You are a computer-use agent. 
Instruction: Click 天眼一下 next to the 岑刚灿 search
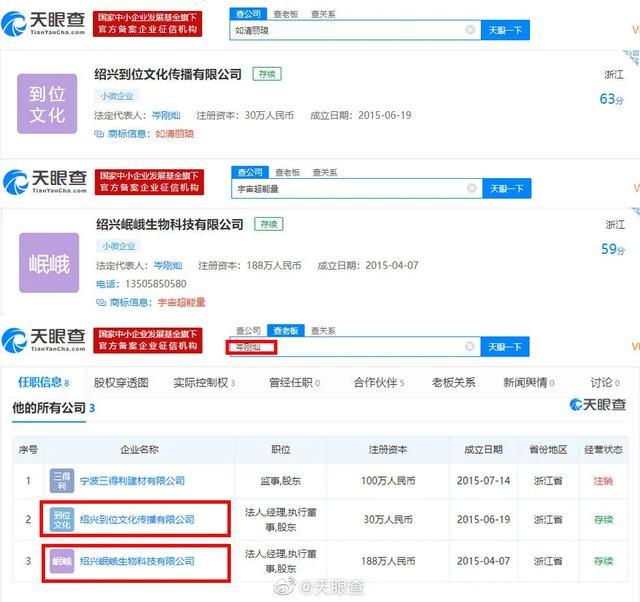(x=505, y=347)
